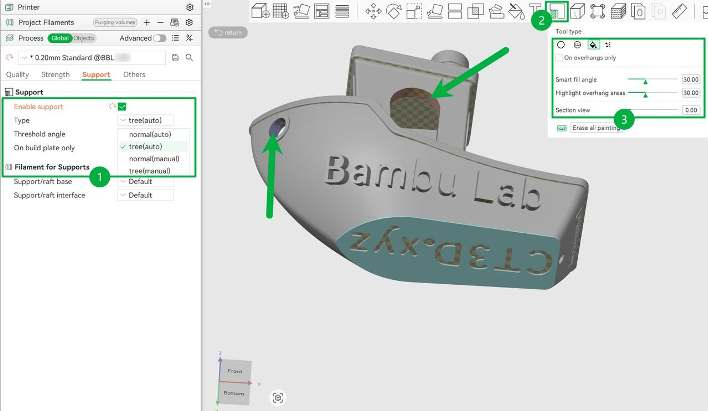708x411 pixels.
Task: Click the add filament plus icon
Action: [147, 22]
